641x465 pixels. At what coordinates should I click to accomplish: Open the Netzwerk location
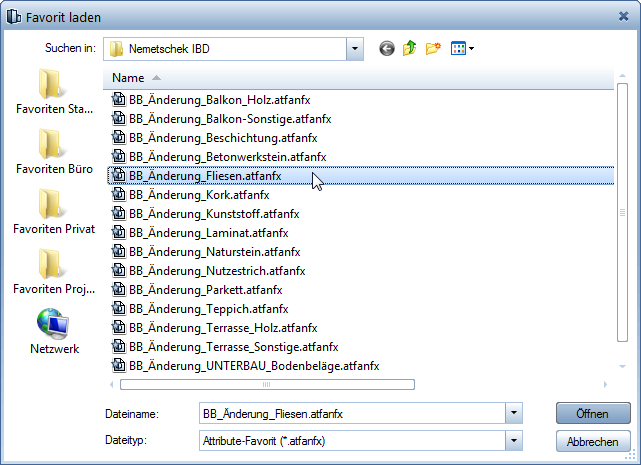pos(54,331)
